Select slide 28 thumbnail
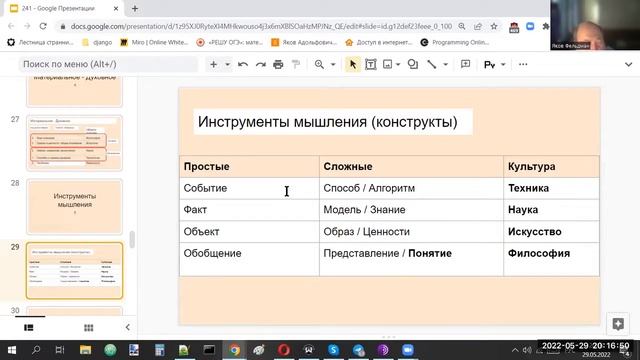 tap(74, 207)
